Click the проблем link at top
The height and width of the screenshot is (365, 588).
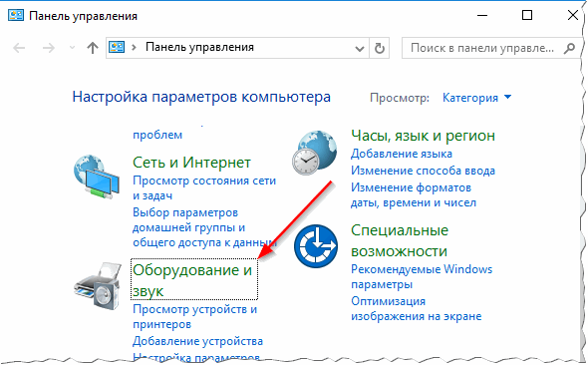157,135
